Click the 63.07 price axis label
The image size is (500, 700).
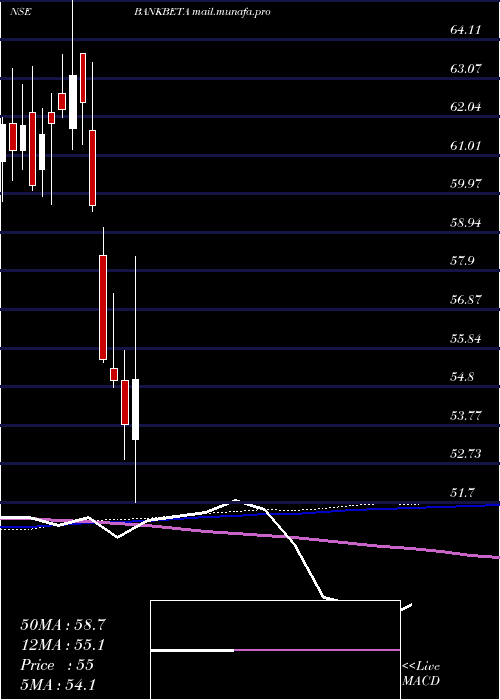[x=465, y=68]
